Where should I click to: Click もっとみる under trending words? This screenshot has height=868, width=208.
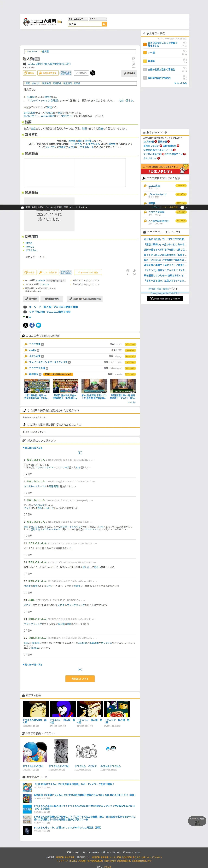point(181,83)
